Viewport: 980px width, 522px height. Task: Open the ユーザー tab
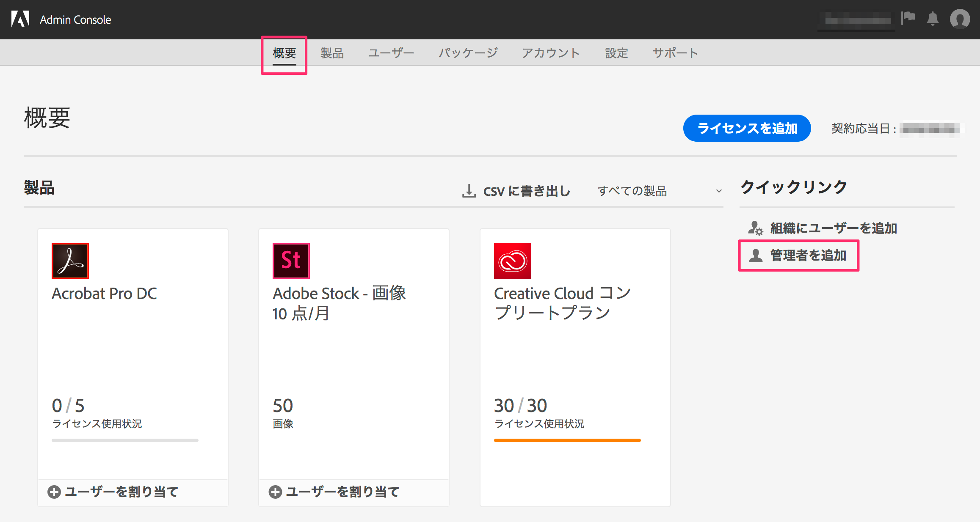pyautogui.click(x=391, y=53)
